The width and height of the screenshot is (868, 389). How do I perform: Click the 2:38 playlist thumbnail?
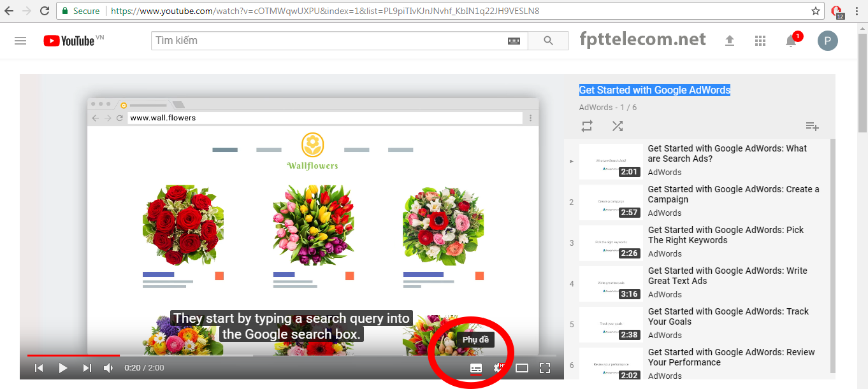(x=611, y=325)
